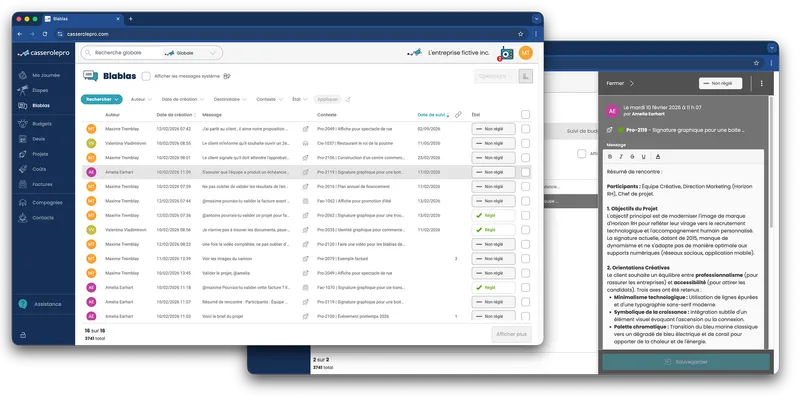The image size is (800, 401).
Task: Open the Auteur filter dropdown
Action: point(141,99)
